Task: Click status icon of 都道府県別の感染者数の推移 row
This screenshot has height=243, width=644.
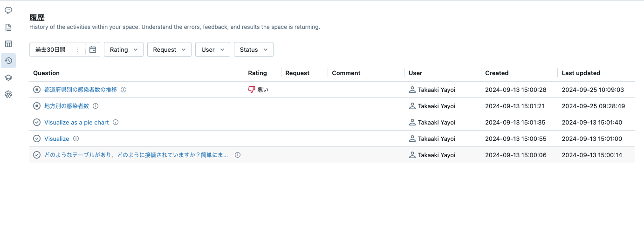Action: 37,90
